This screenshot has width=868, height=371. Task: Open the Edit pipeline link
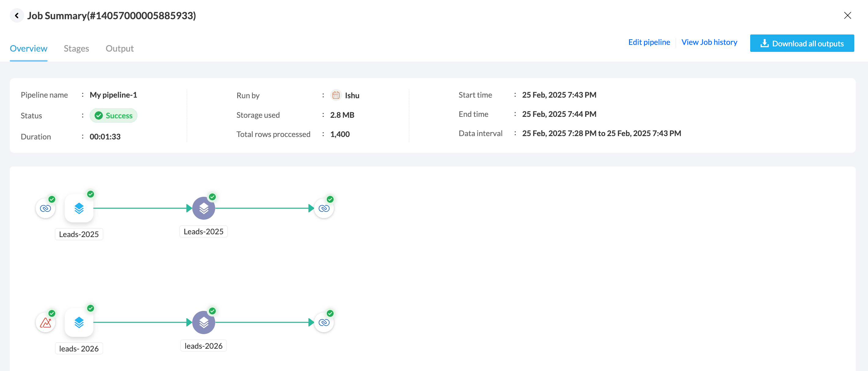[649, 42]
